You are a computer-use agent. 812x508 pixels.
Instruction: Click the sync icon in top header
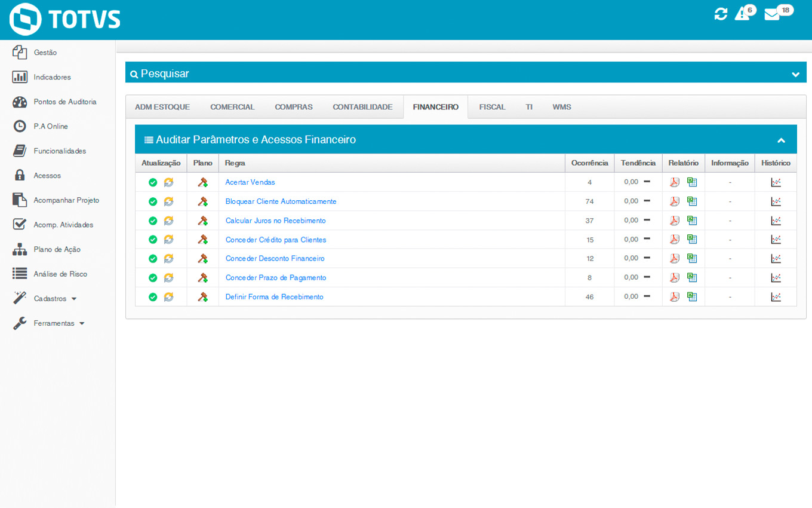pos(721,14)
